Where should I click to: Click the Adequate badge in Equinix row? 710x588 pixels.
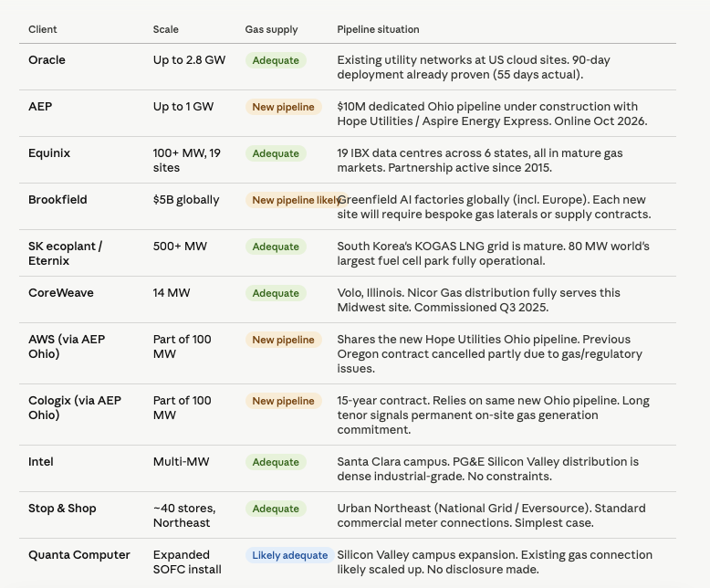[276, 153]
